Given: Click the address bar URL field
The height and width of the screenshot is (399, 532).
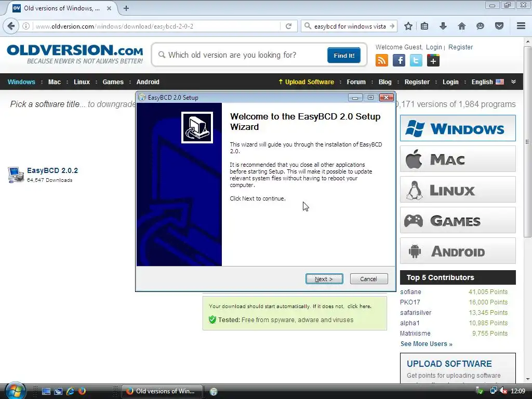Looking at the screenshot, I should coord(156,26).
